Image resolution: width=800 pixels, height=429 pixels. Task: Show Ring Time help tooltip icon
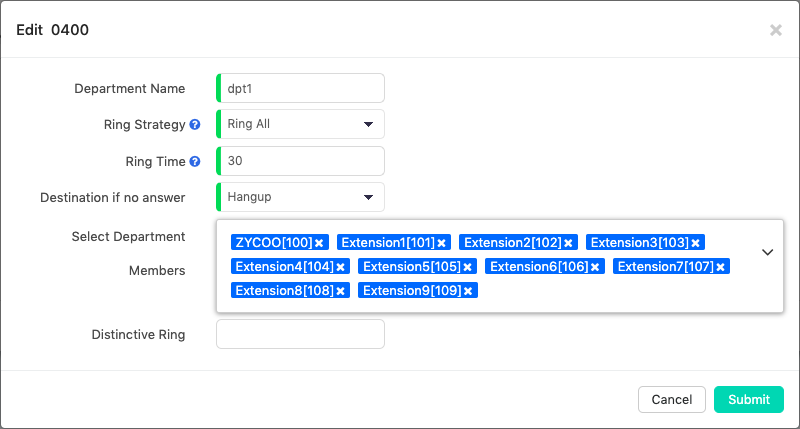195,161
